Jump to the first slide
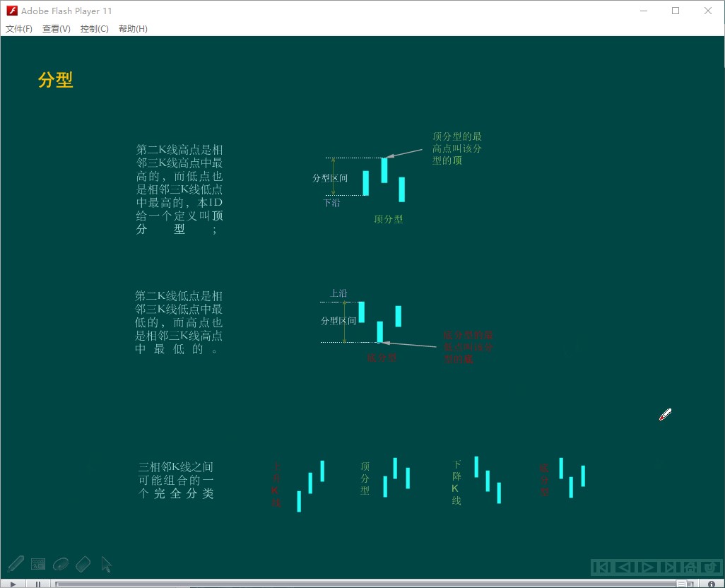This screenshot has width=725, height=588. click(x=601, y=567)
